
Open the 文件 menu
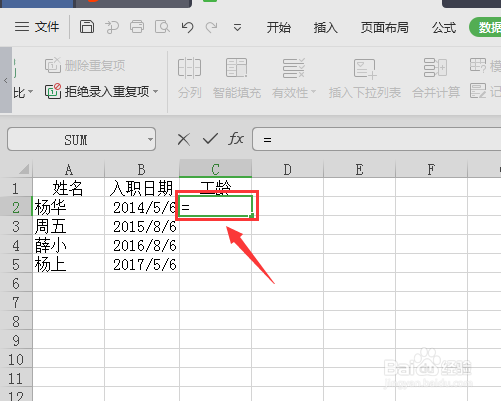[x=37, y=27]
